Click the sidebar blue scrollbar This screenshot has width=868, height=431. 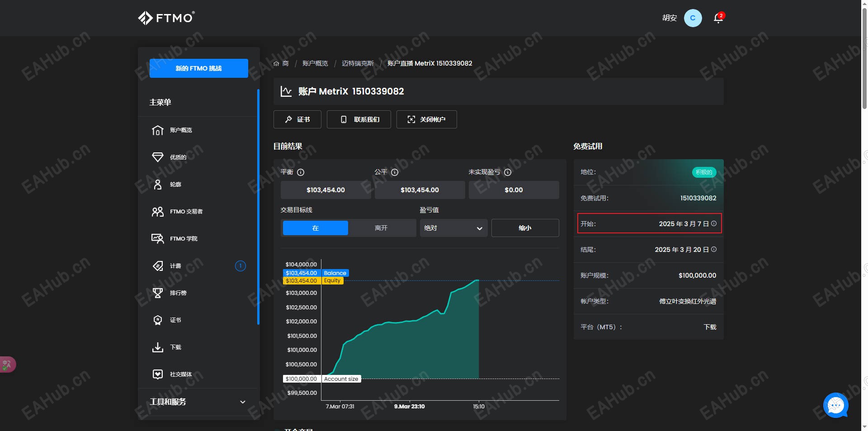[258, 207]
